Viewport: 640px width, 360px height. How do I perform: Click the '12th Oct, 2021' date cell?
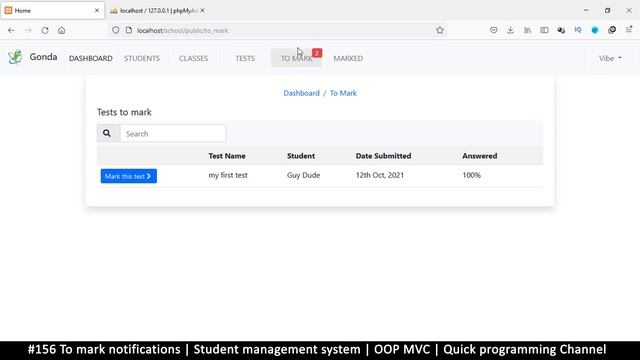click(380, 175)
